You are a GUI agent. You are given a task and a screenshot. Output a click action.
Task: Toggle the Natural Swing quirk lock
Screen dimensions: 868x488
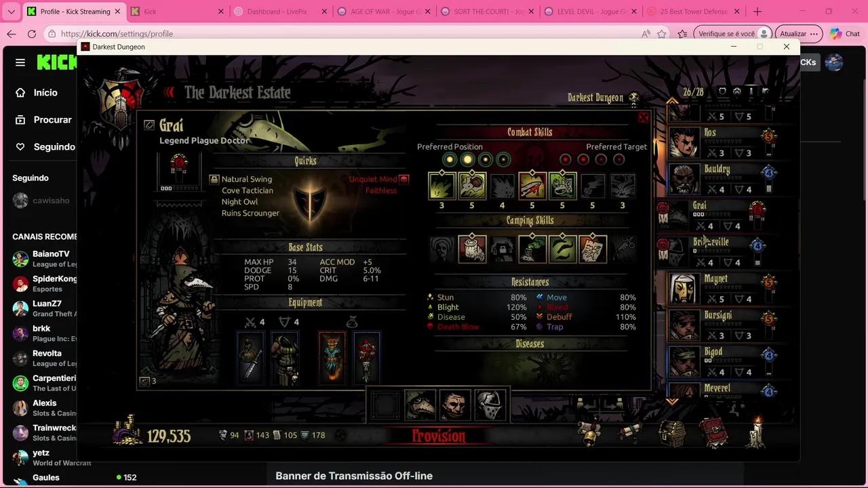click(x=214, y=180)
